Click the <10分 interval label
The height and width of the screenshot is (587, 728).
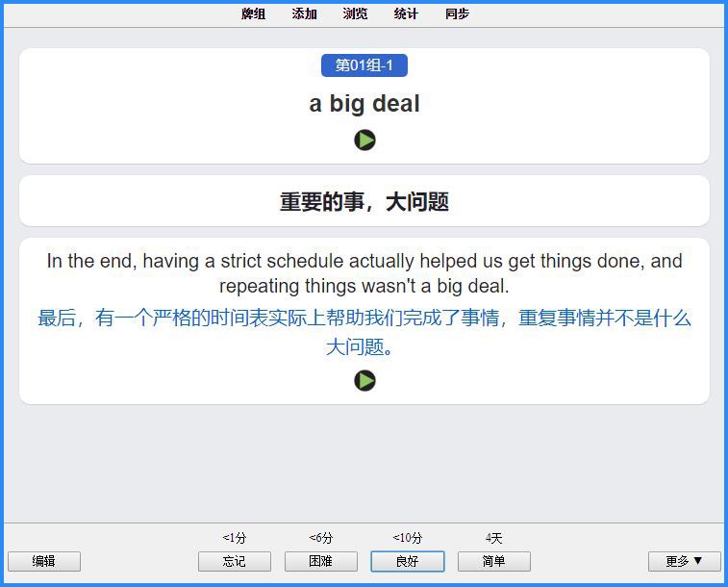(x=408, y=538)
